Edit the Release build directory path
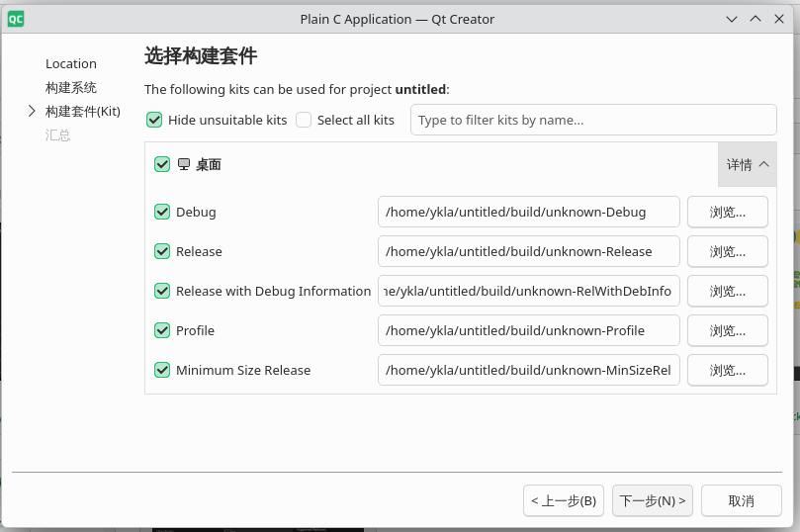 point(529,251)
